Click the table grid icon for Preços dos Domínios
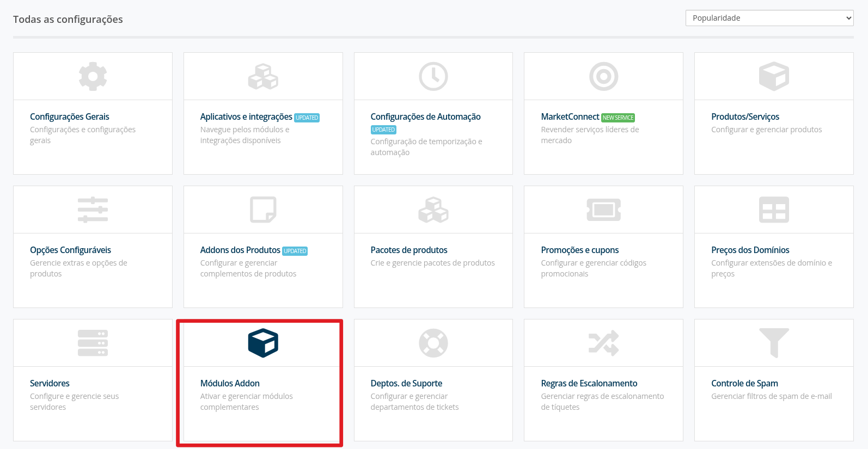The image size is (868, 449). [774, 210]
